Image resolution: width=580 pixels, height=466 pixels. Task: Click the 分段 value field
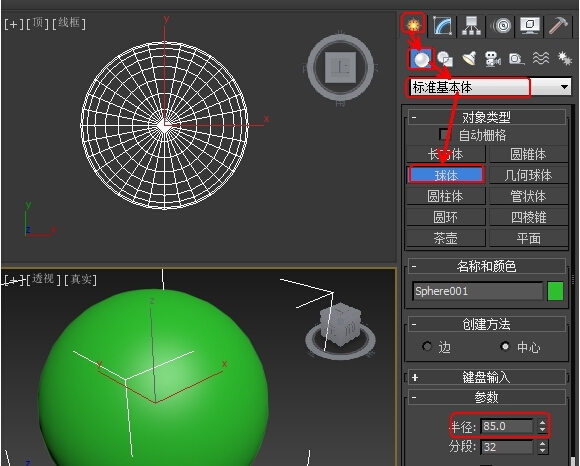coord(507,447)
